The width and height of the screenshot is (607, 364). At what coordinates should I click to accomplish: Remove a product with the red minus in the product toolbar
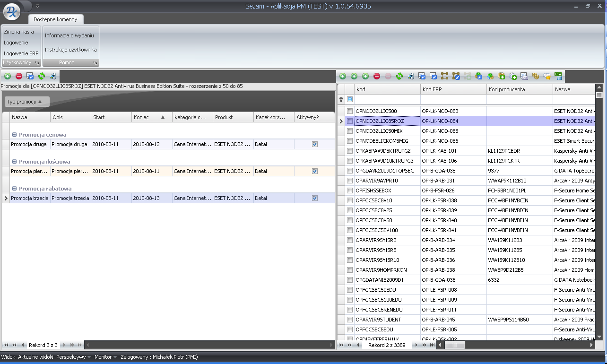click(377, 76)
